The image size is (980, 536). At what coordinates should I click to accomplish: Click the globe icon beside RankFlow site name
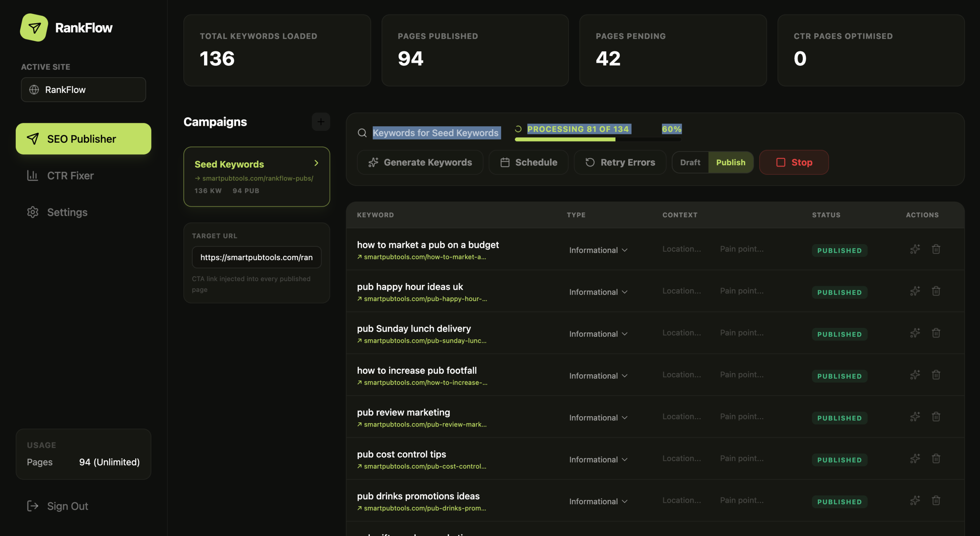click(x=34, y=90)
